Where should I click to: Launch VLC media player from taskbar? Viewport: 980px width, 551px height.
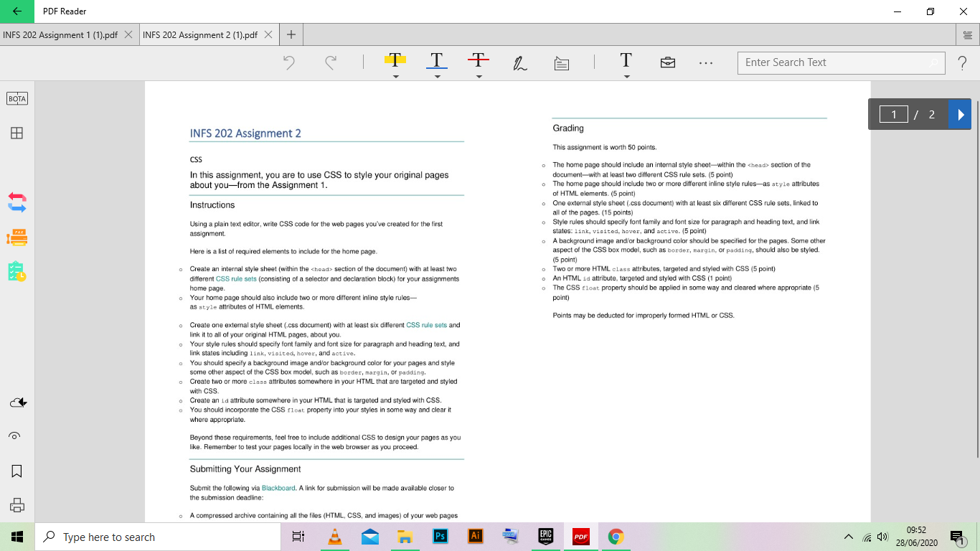(335, 537)
